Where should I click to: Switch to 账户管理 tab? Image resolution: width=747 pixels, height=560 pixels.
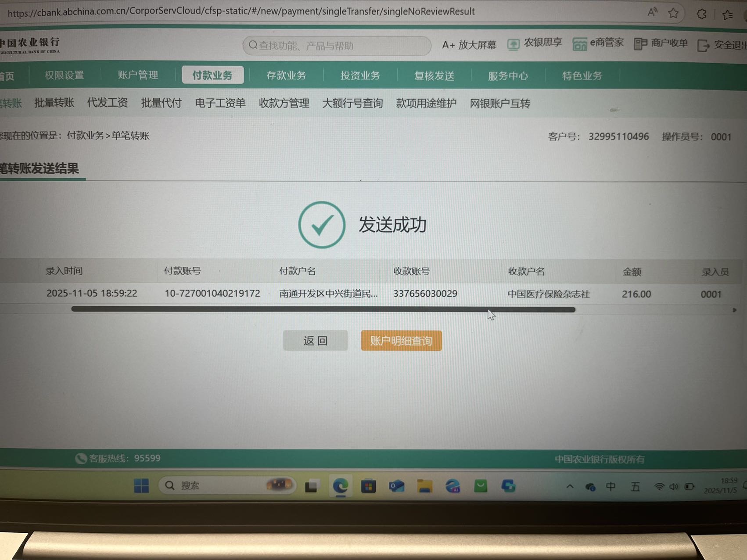[x=138, y=75]
